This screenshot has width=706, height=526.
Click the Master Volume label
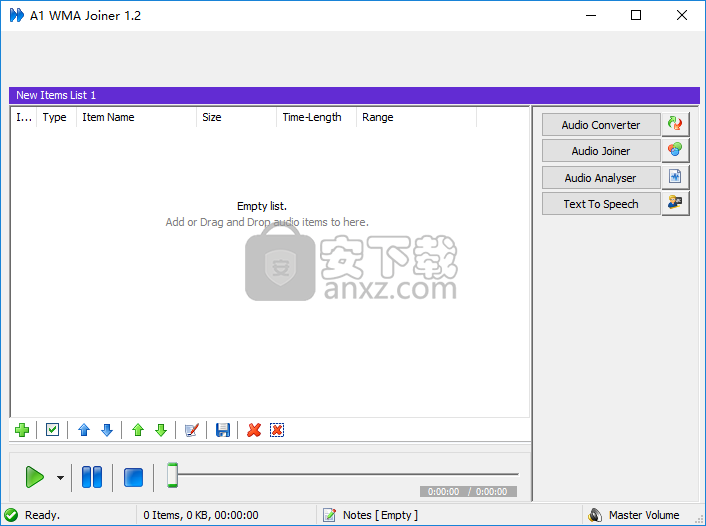tap(644, 515)
